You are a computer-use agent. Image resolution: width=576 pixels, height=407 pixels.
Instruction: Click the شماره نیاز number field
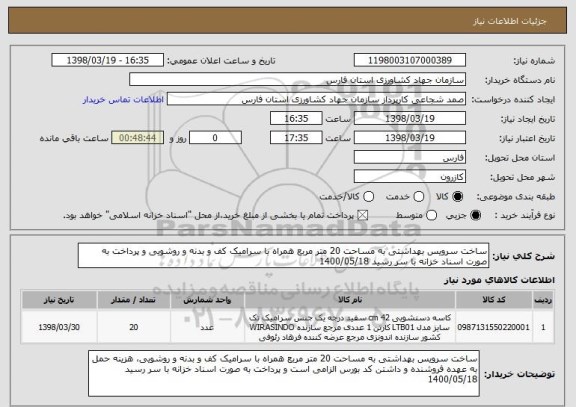pos(410,60)
